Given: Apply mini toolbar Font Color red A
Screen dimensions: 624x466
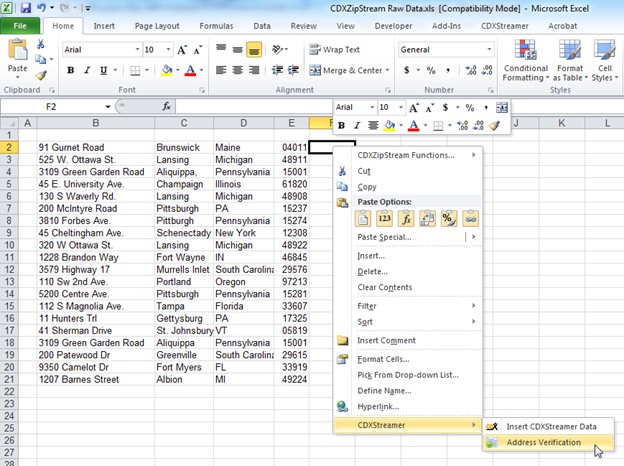Looking at the screenshot, I should coord(413,126).
